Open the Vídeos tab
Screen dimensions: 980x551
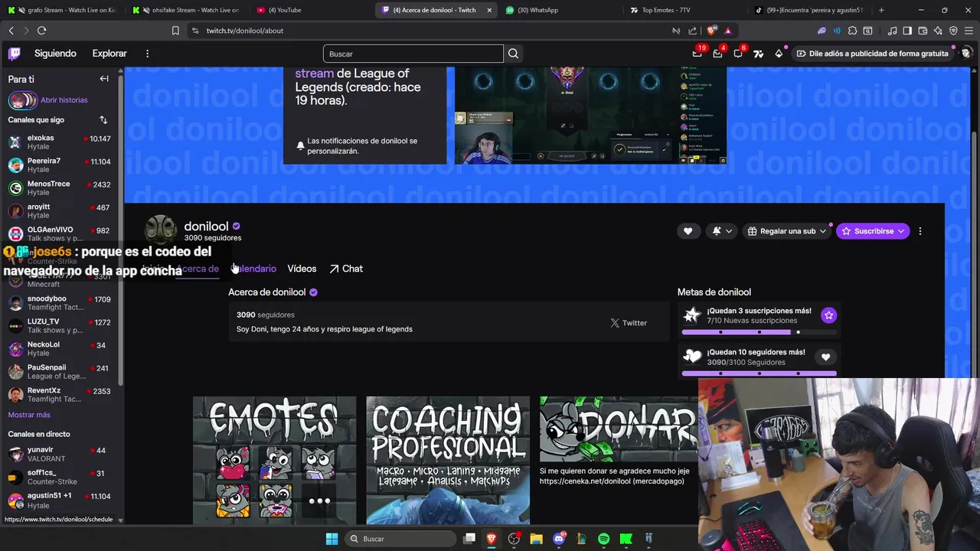(302, 269)
